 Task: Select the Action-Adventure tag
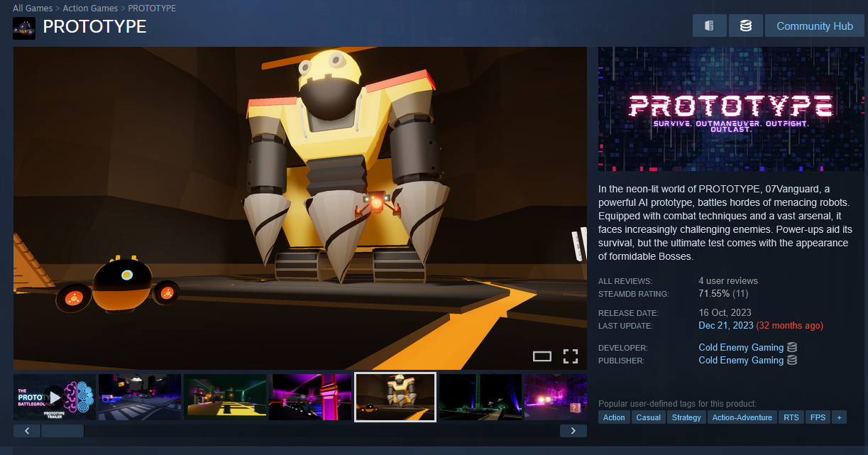click(x=742, y=417)
